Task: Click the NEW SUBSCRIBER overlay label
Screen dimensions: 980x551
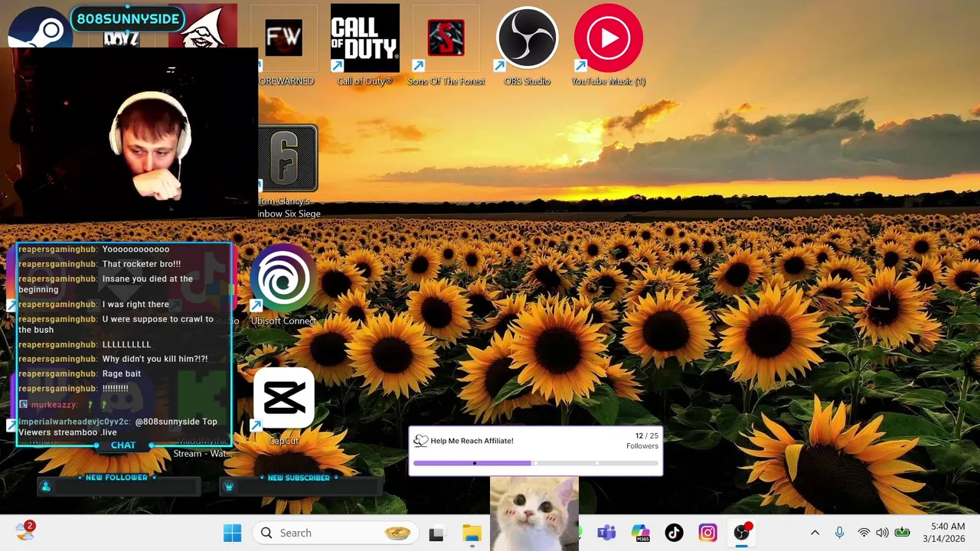Action: (299, 478)
